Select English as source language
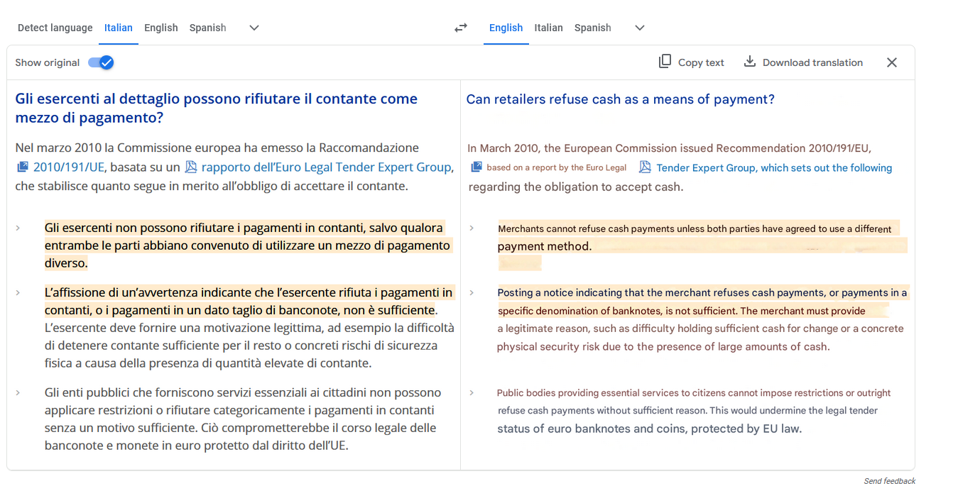Viewport: 980px width, 503px height. point(160,28)
